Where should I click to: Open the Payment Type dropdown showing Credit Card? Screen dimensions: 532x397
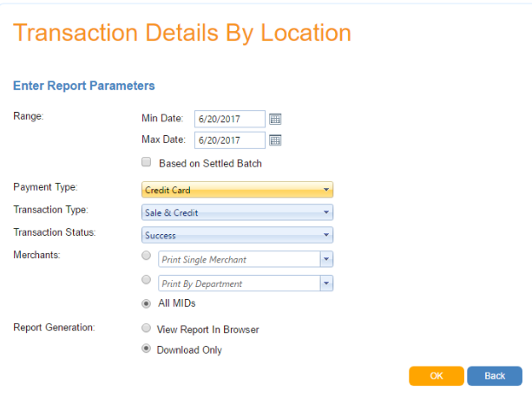point(237,190)
